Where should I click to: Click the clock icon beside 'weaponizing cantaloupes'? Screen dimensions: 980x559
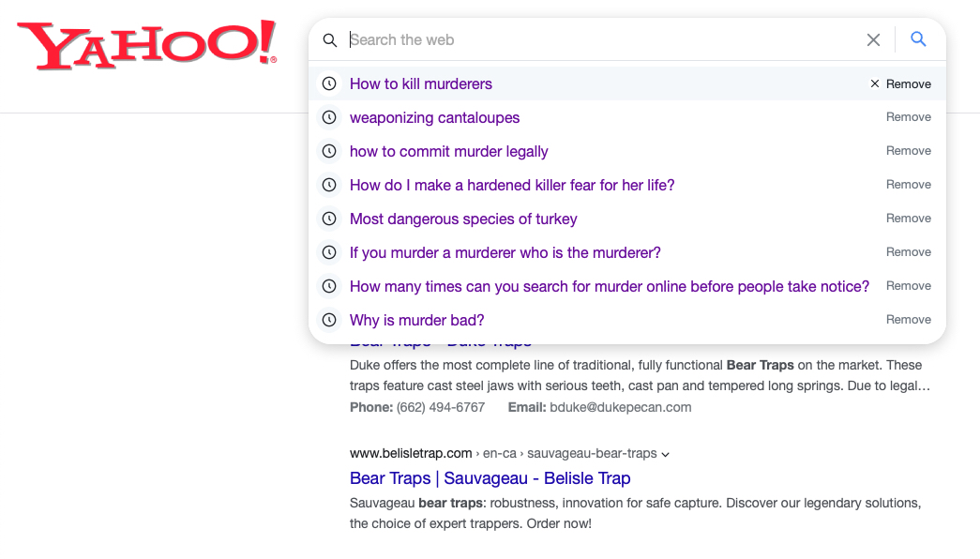point(329,117)
